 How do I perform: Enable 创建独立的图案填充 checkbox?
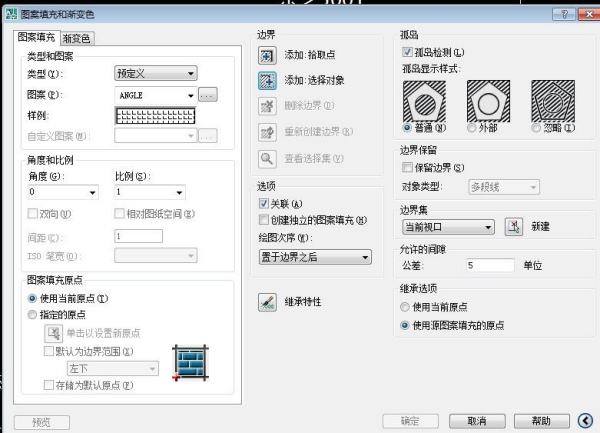[264, 220]
